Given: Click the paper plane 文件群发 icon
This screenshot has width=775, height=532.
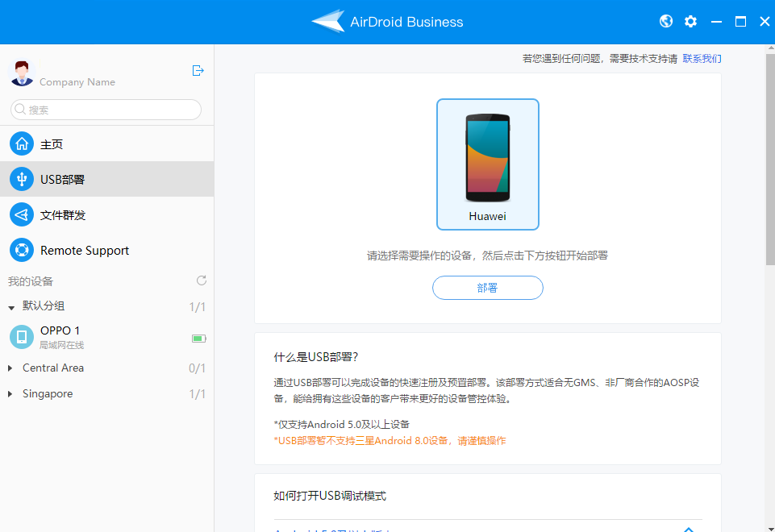Looking at the screenshot, I should pos(22,214).
